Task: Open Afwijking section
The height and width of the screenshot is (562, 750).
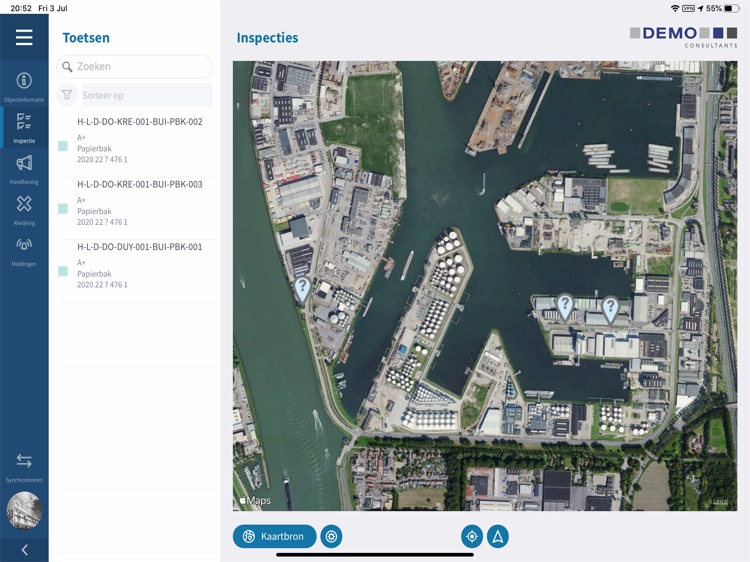Action: click(24, 209)
